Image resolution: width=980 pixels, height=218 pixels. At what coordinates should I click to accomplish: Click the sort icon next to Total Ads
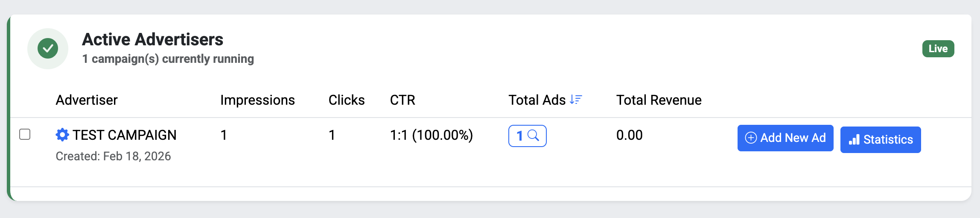[576, 100]
